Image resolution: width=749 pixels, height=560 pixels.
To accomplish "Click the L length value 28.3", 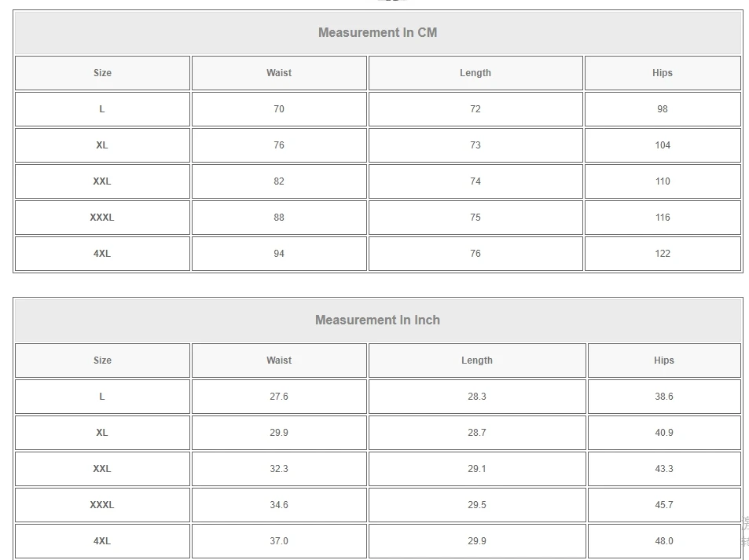I will (477, 397).
